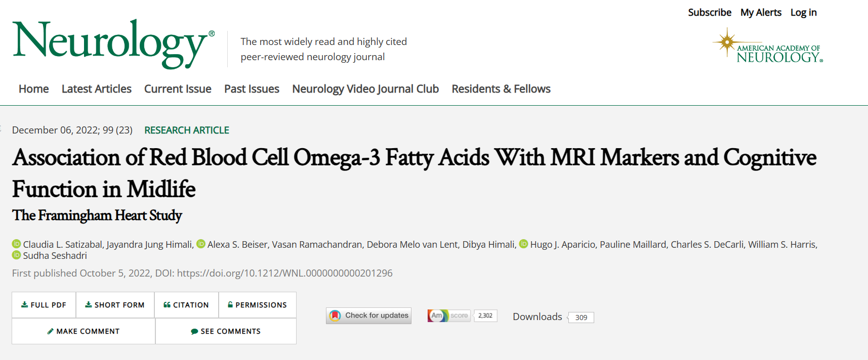Open ORCID icon beside Alexa S. Beiser
The image size is (868, 360).
point(201,244)
